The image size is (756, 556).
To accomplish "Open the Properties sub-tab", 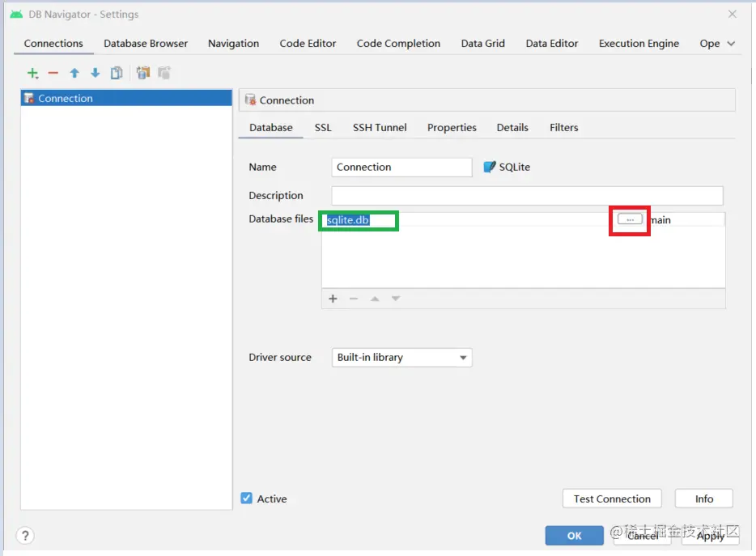I will click(452, 127).
